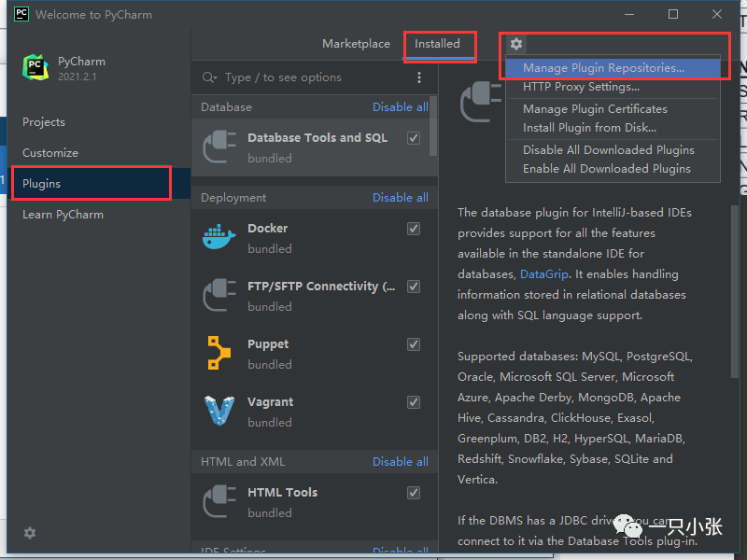Select Disable All Downloaded Plugins
Screen dimensions: 747x560
(613, 150)
